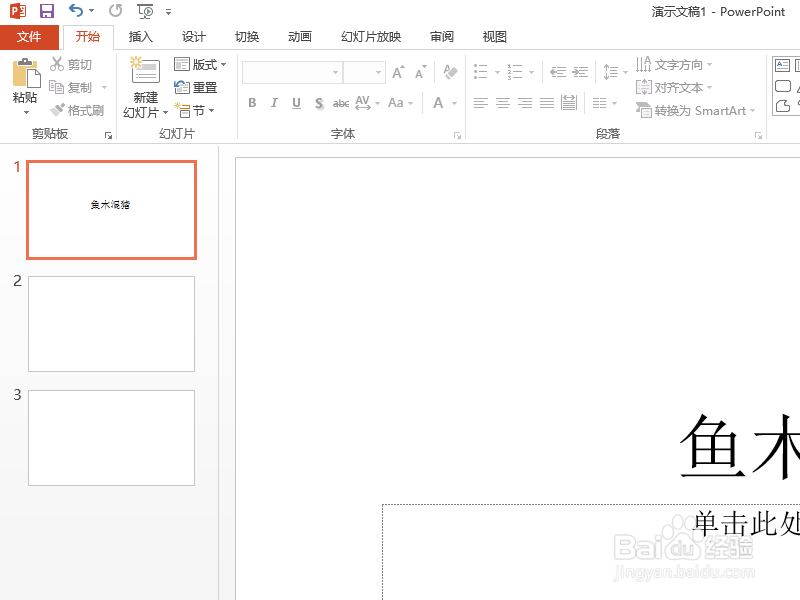
Task: Click the font color A icon
Action: [438, 103]
